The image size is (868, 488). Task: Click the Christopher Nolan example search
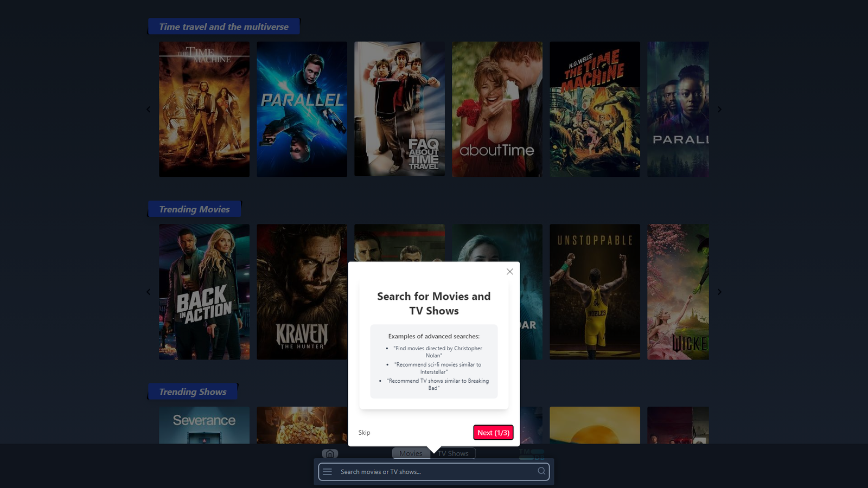click(x=437, y=352)
